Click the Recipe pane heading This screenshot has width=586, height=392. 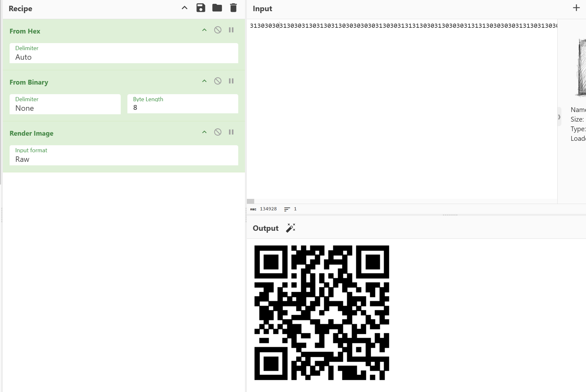tap(20, 9)
